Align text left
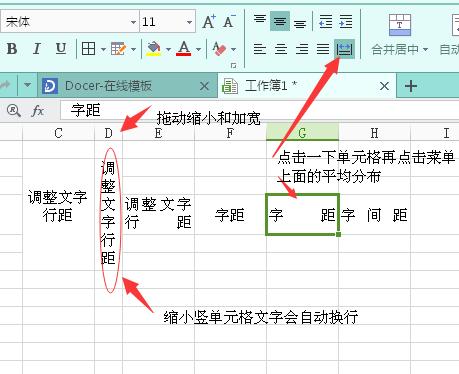459x374 pixels. (x=260, y=49)
